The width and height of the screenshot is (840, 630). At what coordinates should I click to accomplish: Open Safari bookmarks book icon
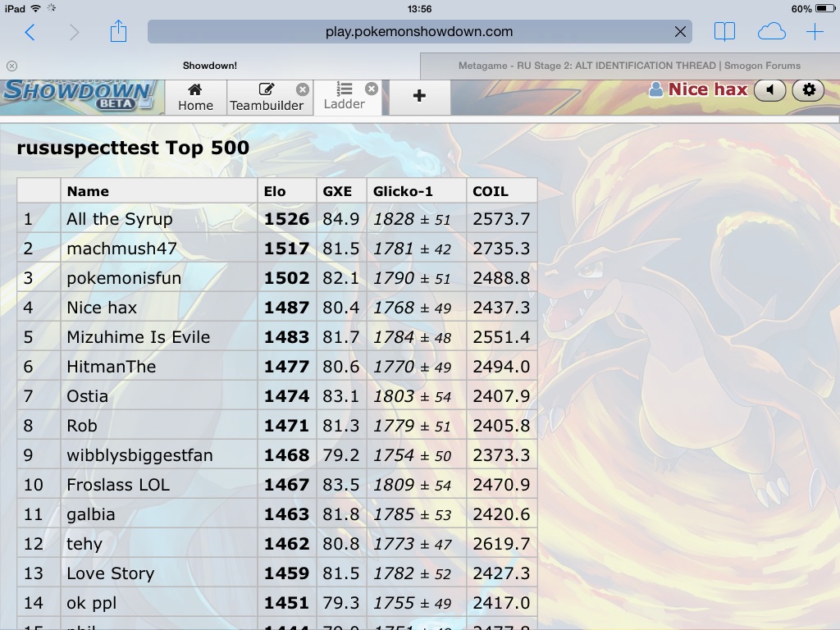pos(724,32)
